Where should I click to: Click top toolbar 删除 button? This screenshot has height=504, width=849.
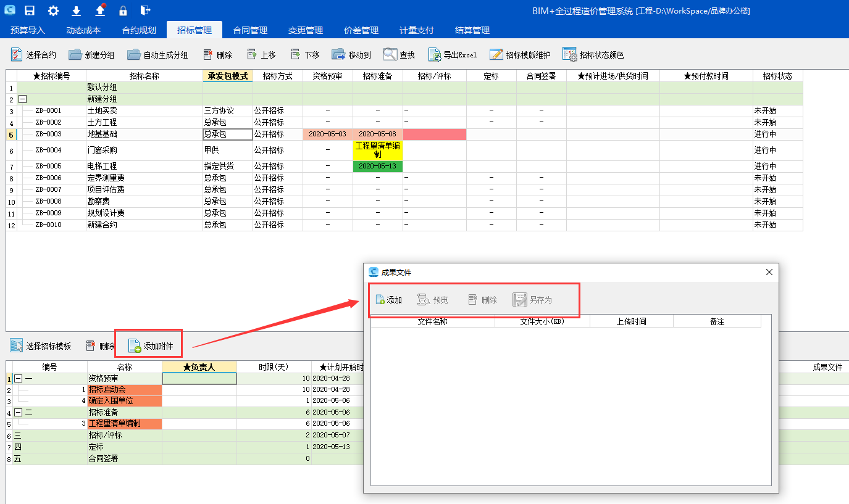click(217, 55)
